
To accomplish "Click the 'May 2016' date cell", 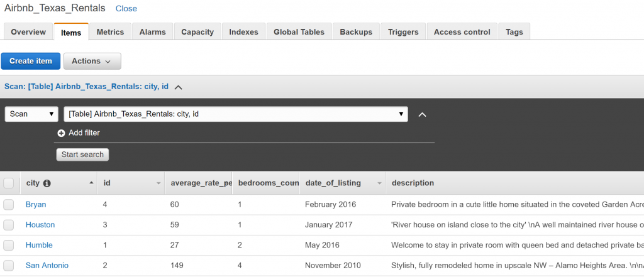I will (x=323, y=245).
